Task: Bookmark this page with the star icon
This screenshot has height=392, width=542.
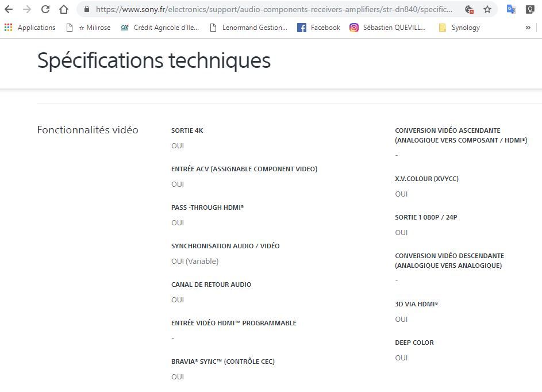Action: 487,9
